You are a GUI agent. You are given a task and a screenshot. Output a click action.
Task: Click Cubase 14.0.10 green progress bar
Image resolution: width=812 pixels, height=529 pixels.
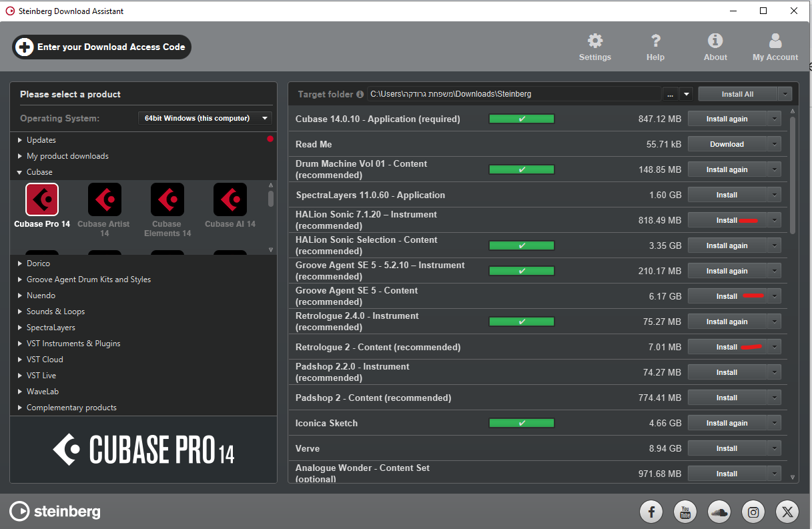coord(522,119)
